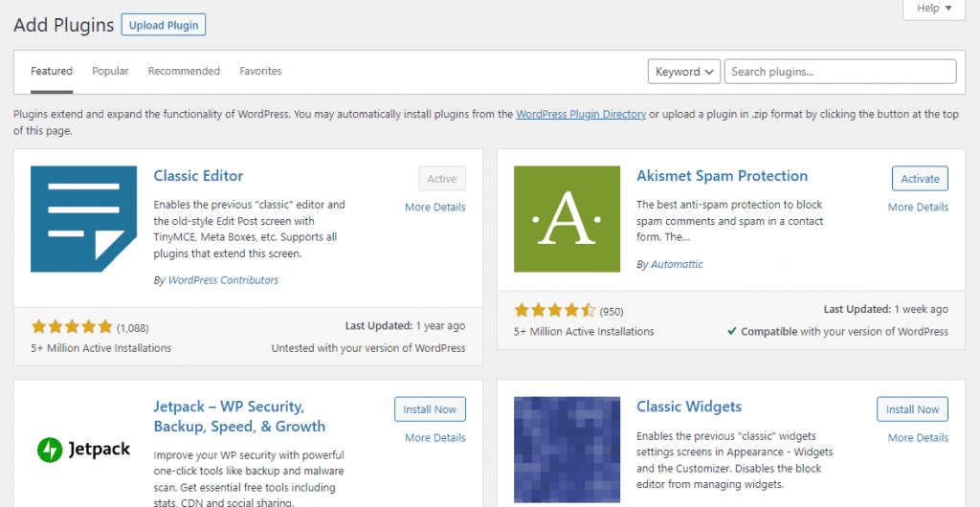Viewport: 980px width, 507px height.
Task: Click Classic Editor five-star rating
Action: 72,326
